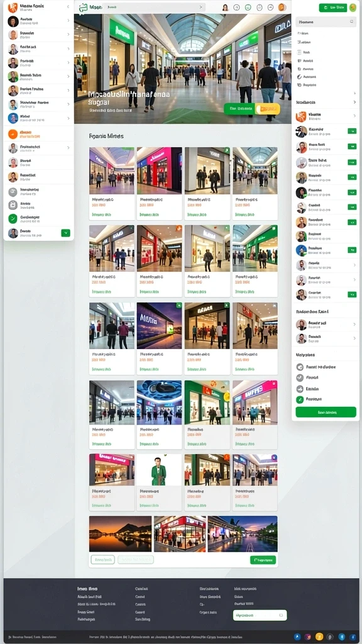The width and height of the screenshot is (362, 644).
Task: Select the solid orange circle row in left sidebar
Action: coord(38,134)
